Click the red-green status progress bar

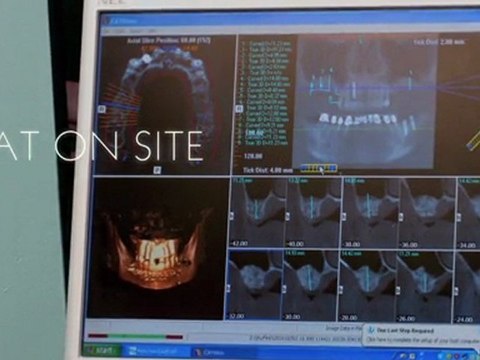coord(135,337)
